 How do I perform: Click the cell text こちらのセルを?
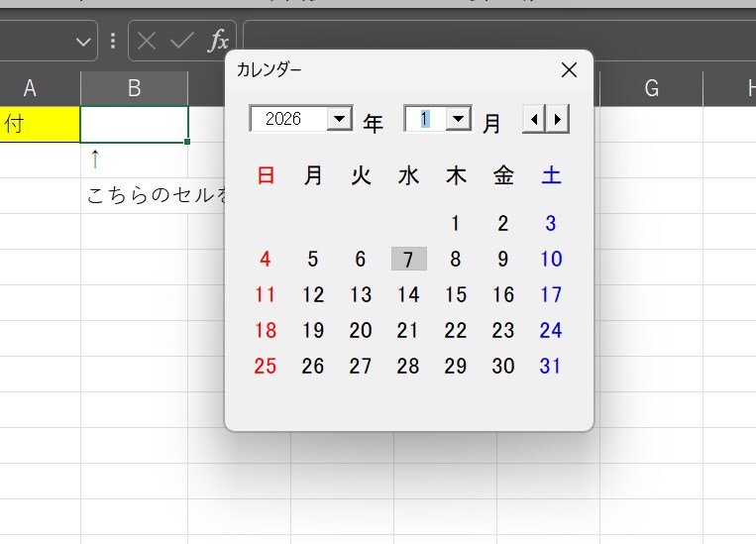click(x=157, y=195)
